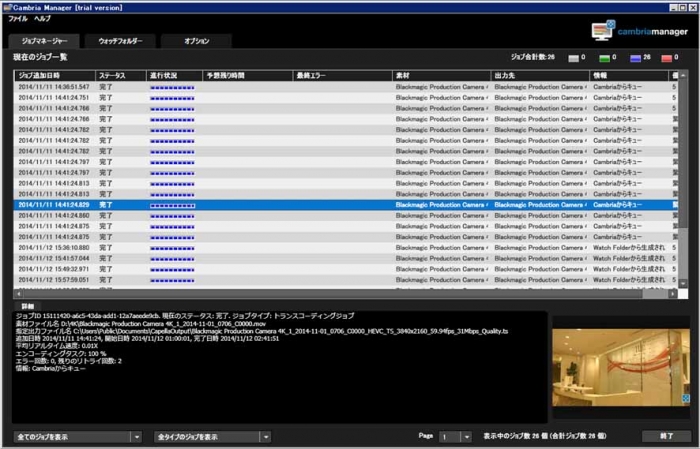This screenshot has width=700, height=449.
Task: Switch to the ウォッチフォルダー tab
Action: 120,41
